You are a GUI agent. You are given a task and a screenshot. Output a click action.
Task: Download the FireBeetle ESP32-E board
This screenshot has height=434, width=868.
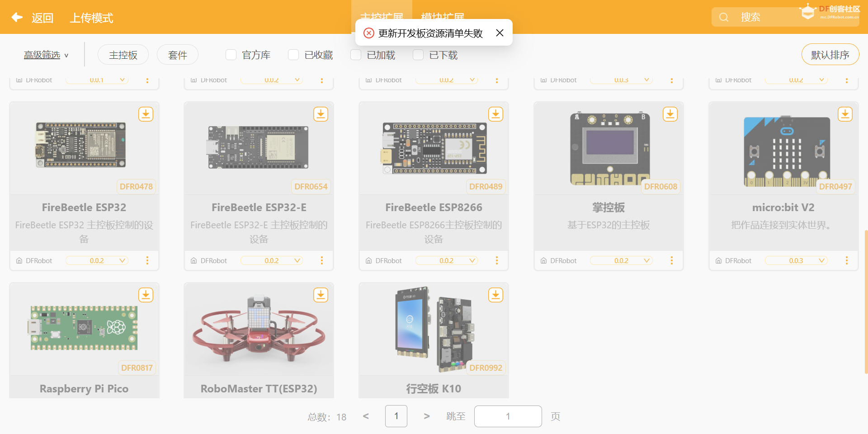tap(321, 114)
